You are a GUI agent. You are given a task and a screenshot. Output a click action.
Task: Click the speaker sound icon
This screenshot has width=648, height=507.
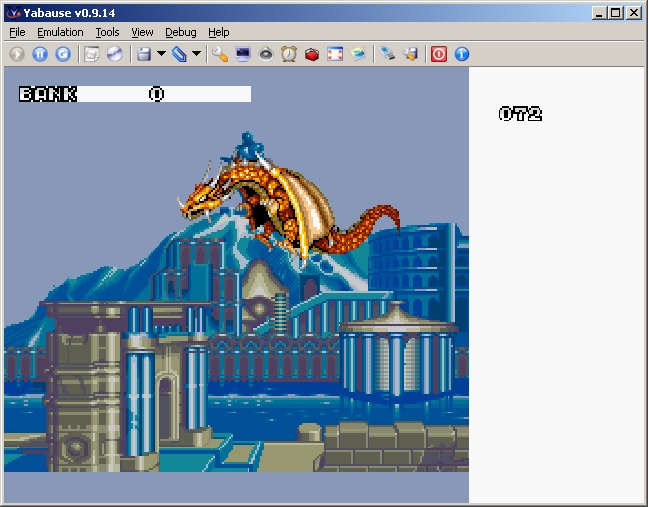click(266, 54)
